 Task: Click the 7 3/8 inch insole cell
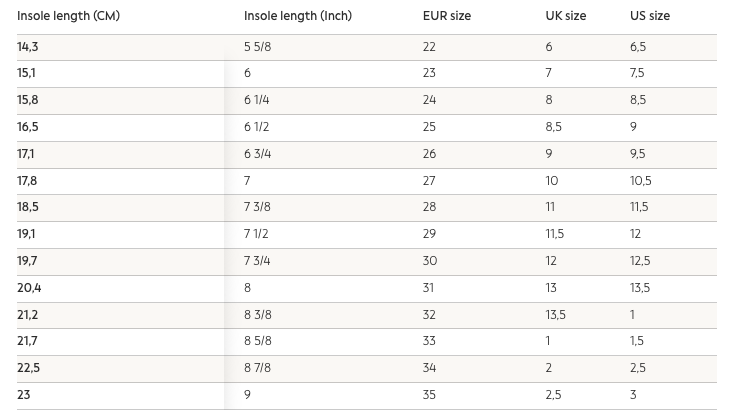click(x=257, y=207)
